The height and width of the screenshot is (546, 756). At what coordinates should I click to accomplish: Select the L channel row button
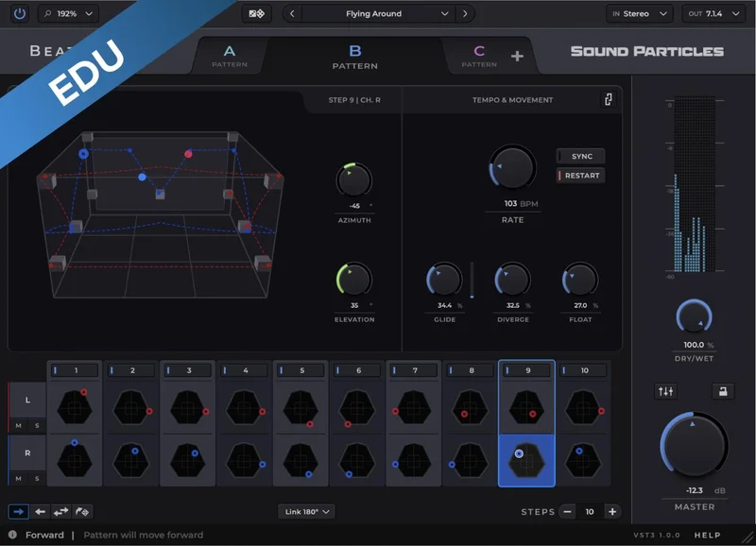pos(27,400)
